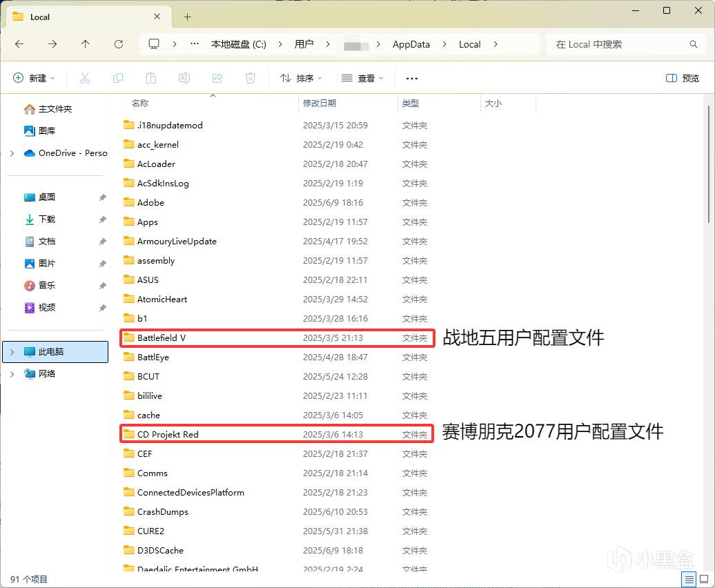Expand the chevron after AppData in the path

444,44
